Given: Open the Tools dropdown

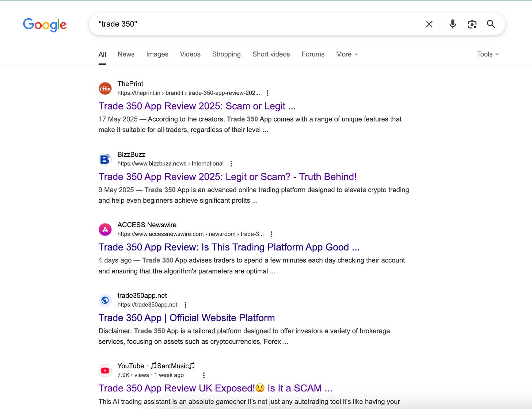Looking at the screenshot, I should (488, 54).
